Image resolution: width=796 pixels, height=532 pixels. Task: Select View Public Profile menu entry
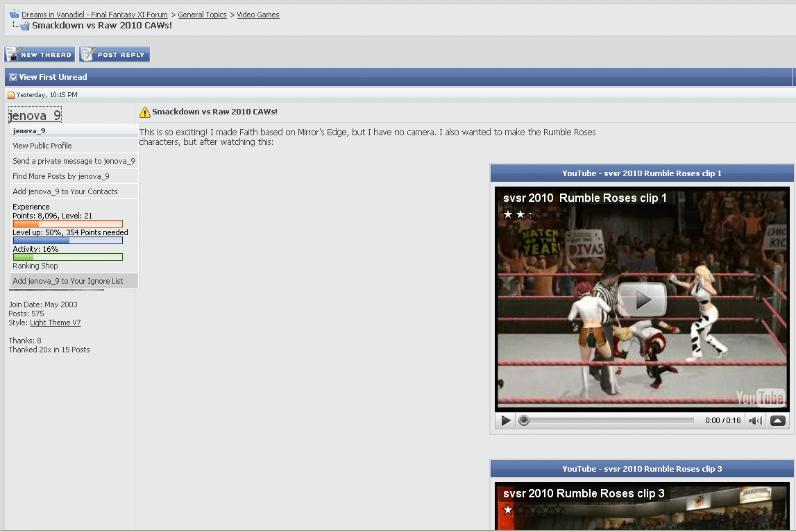pyautogui.click(x=42, y=146)
